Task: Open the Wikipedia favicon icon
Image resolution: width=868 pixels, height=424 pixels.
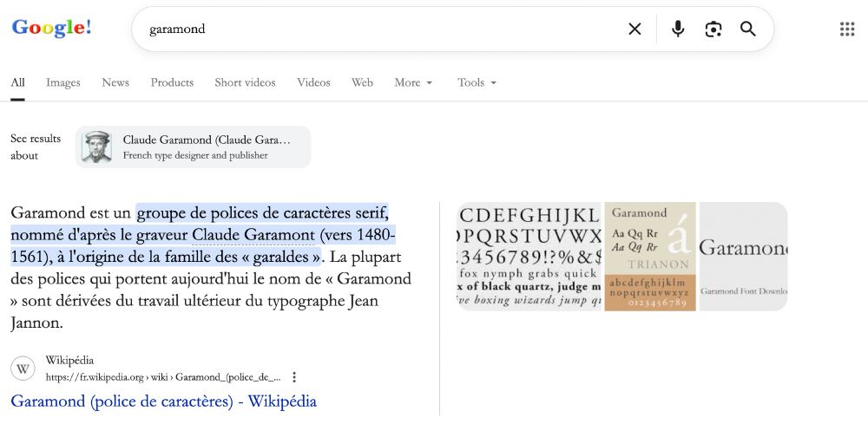Action: click(x=23, y=369)
